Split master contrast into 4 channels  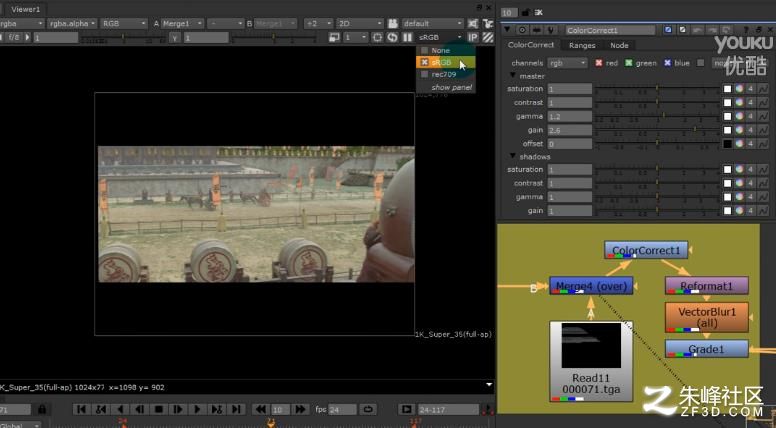(750, 102)
